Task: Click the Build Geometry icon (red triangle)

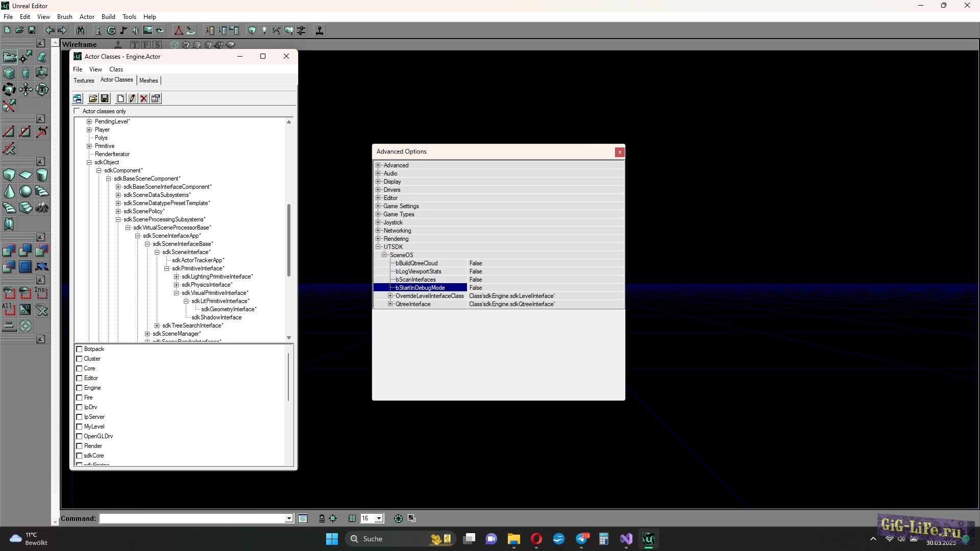Action: pos(179,31)
